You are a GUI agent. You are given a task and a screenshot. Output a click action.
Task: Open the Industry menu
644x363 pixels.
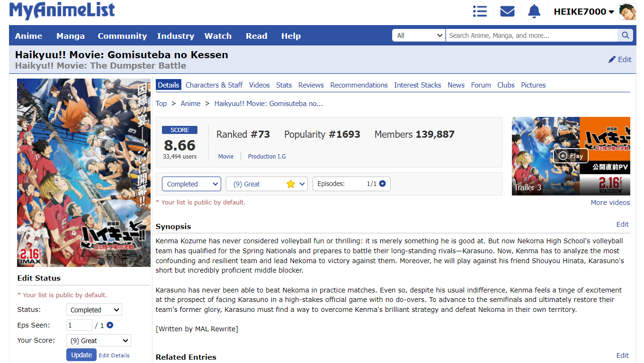[176, 36]
